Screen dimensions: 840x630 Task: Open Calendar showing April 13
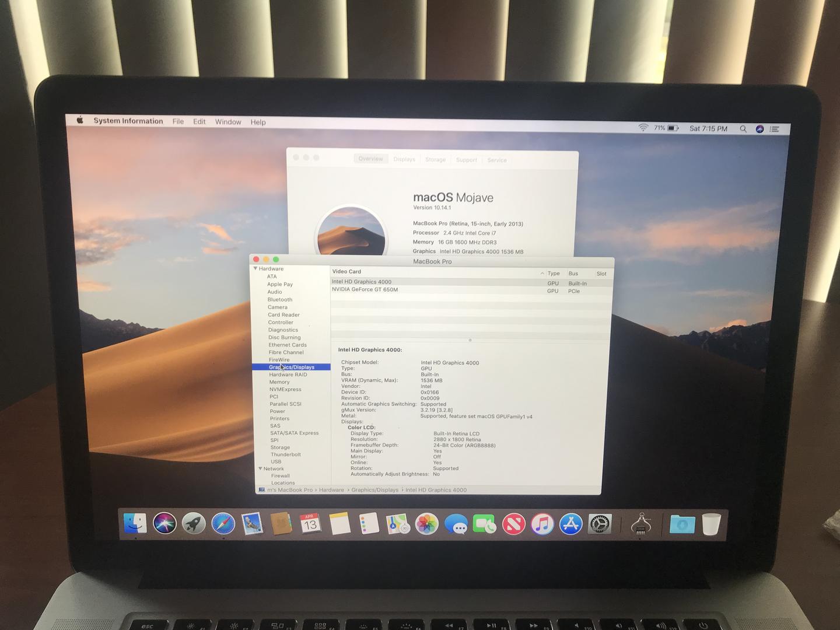[x=310, y=523]
